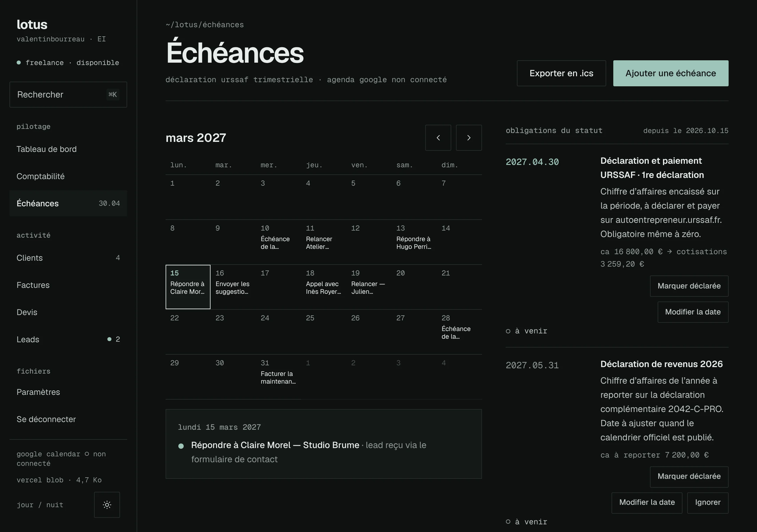Screen dimensions: 757x532
Task: Click ~/lotus/échéances breadcrumb path
Action: pos(204,25)
